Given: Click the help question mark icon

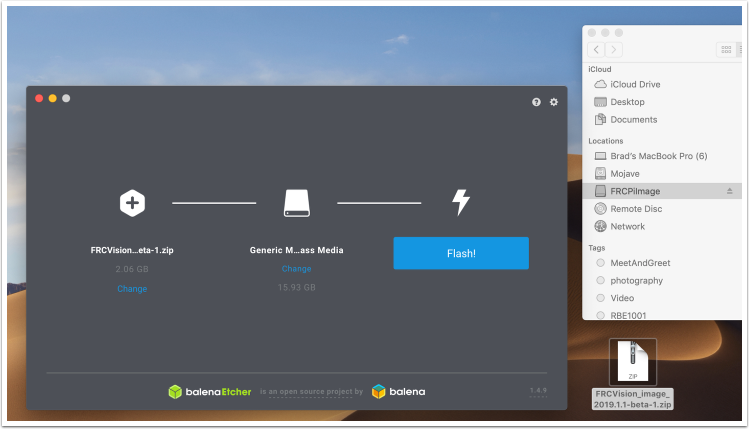Looking at the screenshot, I should (x=536, y=102).
